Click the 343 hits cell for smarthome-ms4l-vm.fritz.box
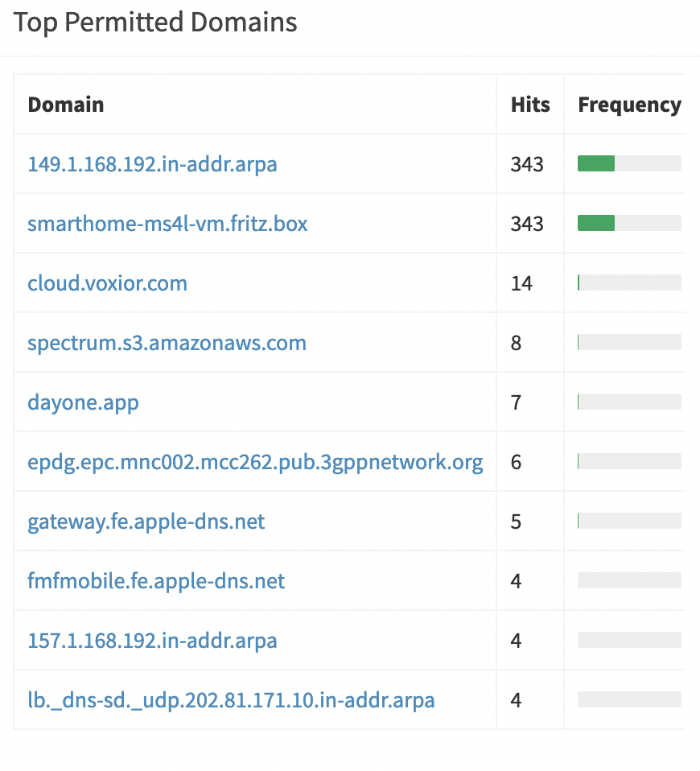Viewport: 700px width, 771px height. click(527, 224)
